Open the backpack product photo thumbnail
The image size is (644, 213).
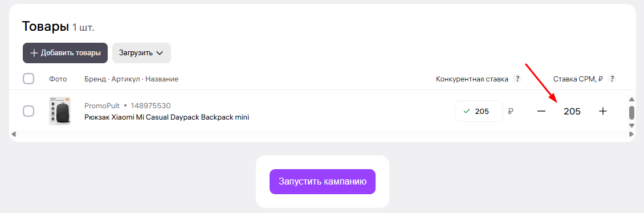click(59, 111)
